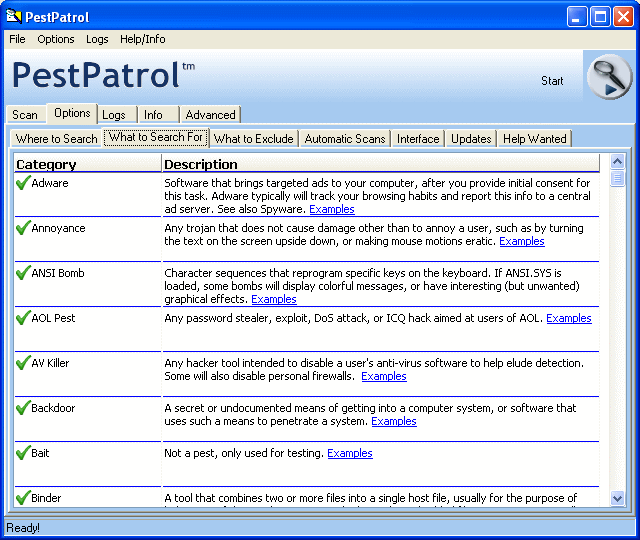Close the PestPatrol window
The width and height of the screenshot is (640, 540).
(624, 17)
